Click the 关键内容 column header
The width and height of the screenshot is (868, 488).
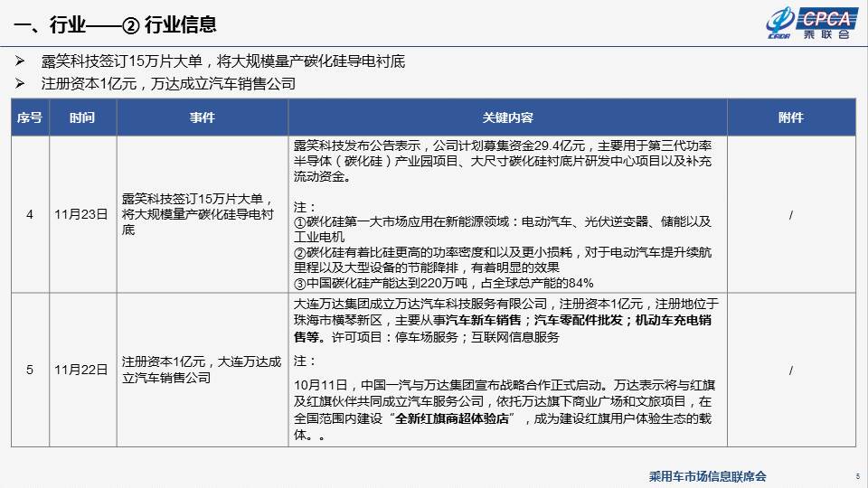point(507,117)
